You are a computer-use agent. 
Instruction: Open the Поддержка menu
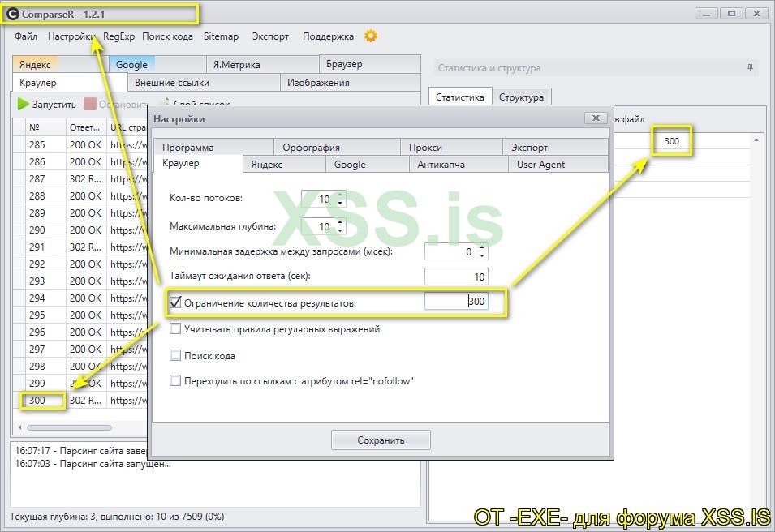tap(328, 36)
